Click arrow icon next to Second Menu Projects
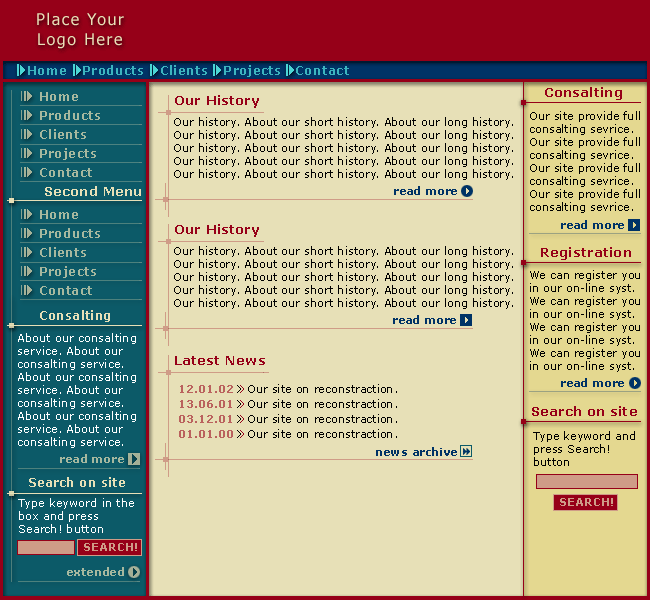The width and height of the screenshot is (650, 600). (27, 272)
